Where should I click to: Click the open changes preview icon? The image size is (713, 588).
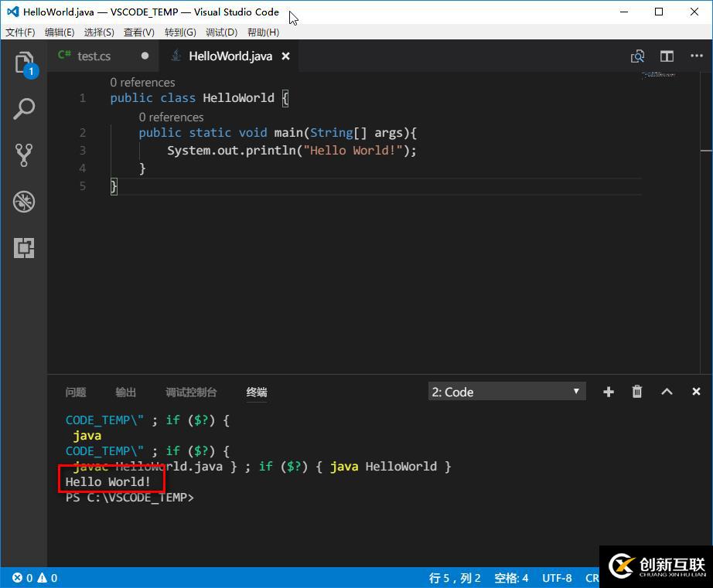coord(637,56)
